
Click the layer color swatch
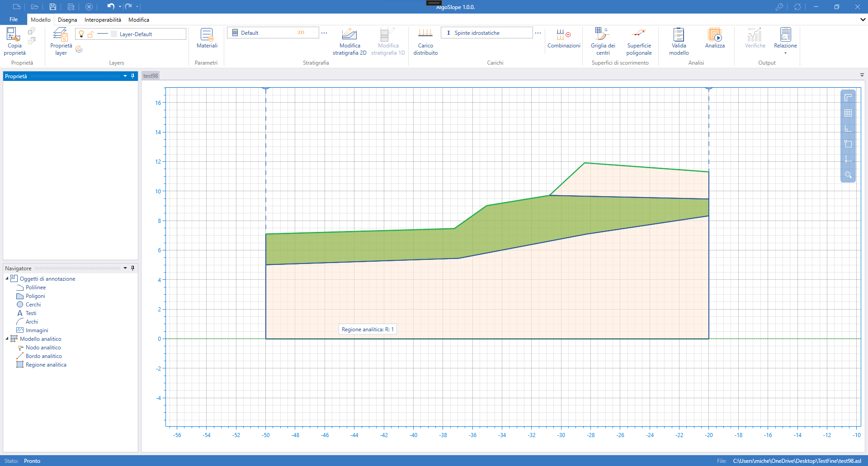114,34
